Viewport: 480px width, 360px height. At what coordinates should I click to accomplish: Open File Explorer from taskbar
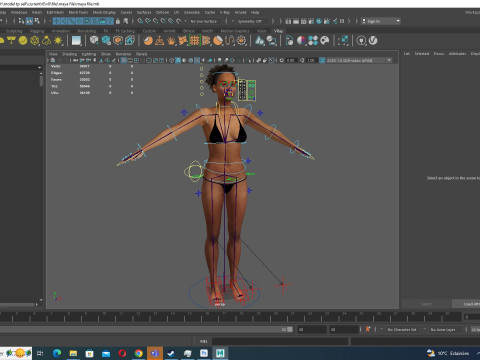pyautogui.click(x=73, y=353)
